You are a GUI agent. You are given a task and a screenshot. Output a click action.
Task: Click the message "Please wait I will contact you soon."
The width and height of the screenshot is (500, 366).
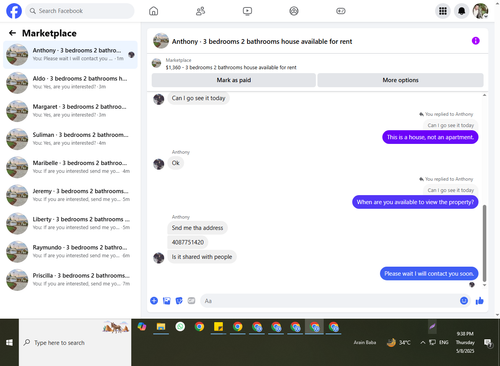point(429,274)
